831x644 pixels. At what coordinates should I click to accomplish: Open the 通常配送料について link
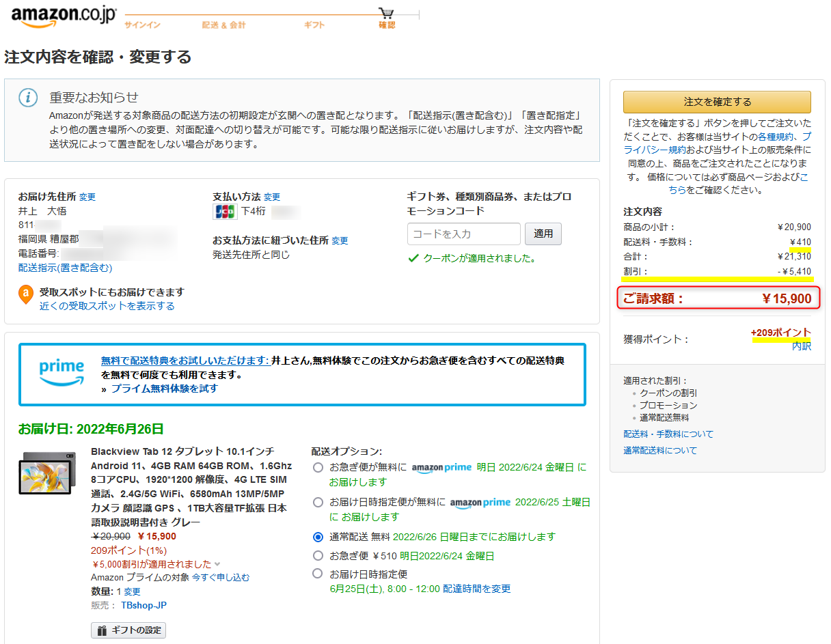[x=660, y=451]
